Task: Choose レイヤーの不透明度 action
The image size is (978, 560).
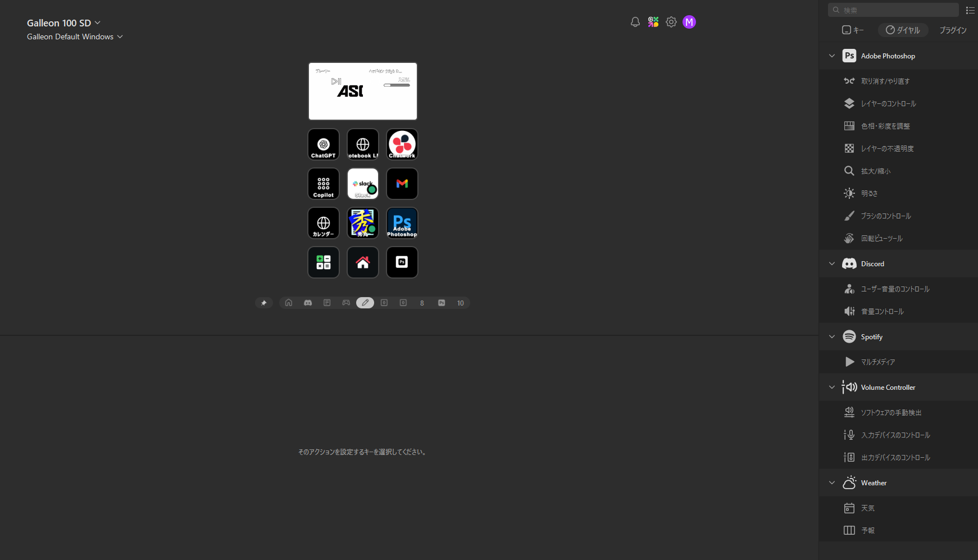Action: coord(898,148)
